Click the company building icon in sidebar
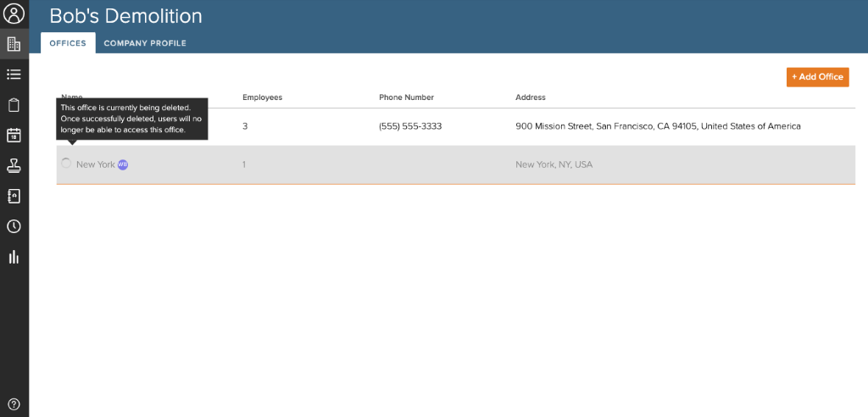The width and height of the screenshot is (868, 417). click(14, 44)
